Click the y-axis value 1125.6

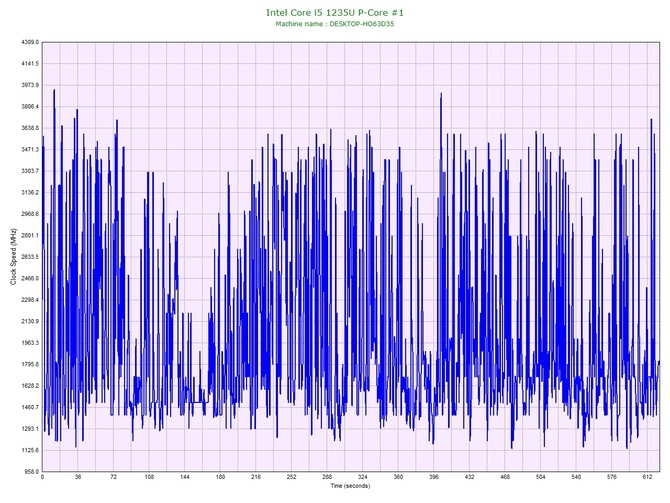click(30, 450)
